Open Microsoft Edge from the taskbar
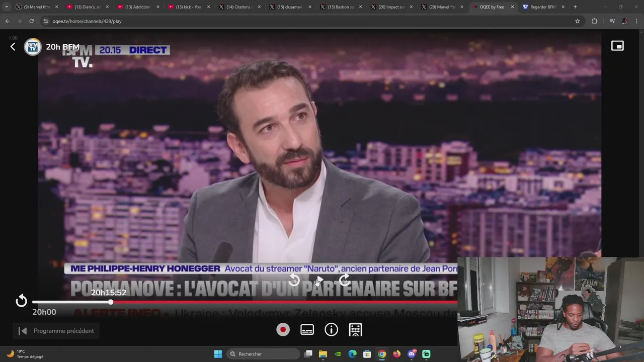This screenshot has height=362, width=644. pyautogui.click(x=352, y=354)
